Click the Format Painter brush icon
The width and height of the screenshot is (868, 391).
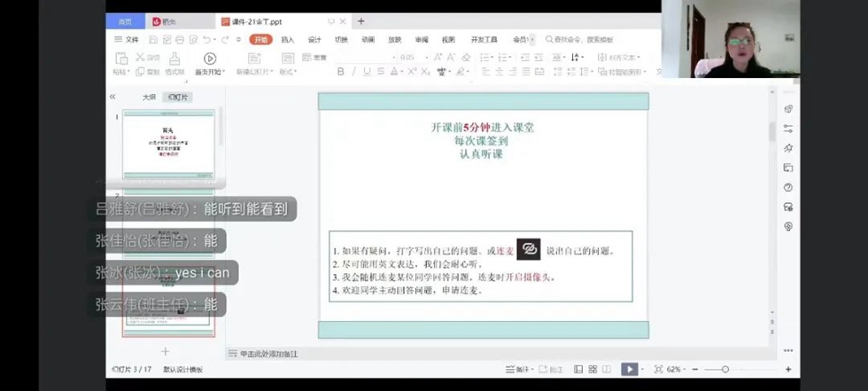174,59
